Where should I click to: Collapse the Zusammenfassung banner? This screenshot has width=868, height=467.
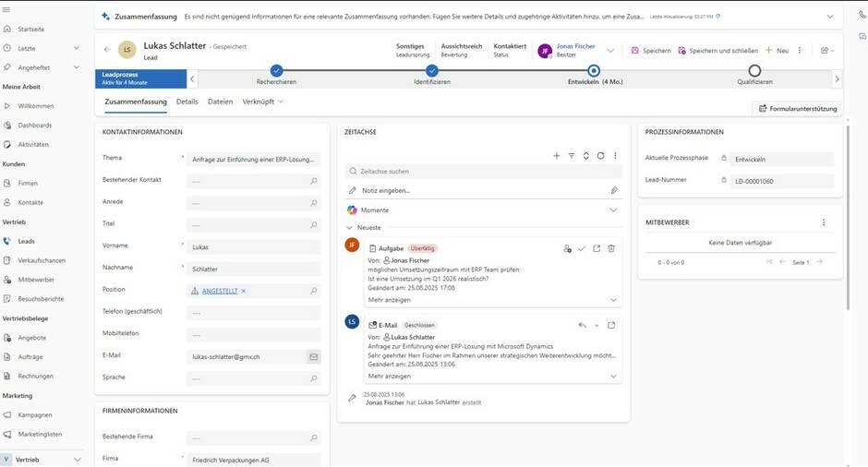pyautogui.click(x=830, y=17)
